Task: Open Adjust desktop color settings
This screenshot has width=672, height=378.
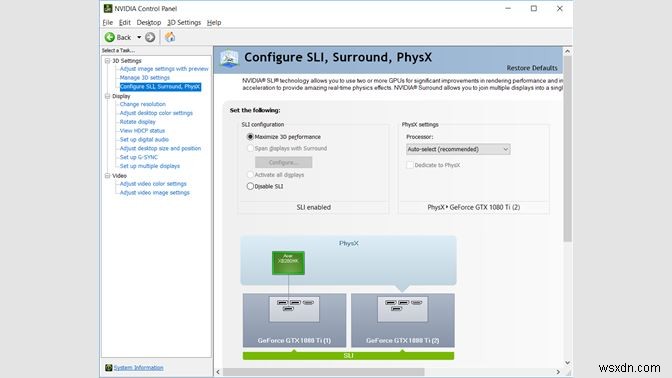Action: [156, 113]
